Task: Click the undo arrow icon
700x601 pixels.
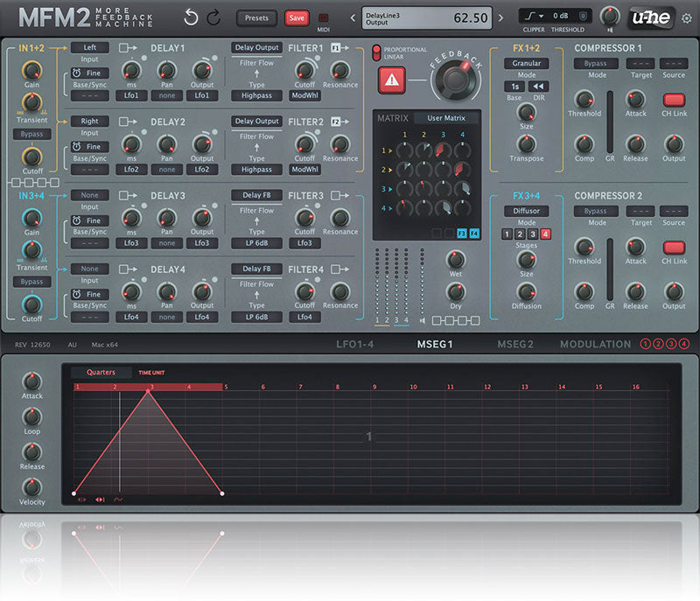Action: (x=191, y=17)
